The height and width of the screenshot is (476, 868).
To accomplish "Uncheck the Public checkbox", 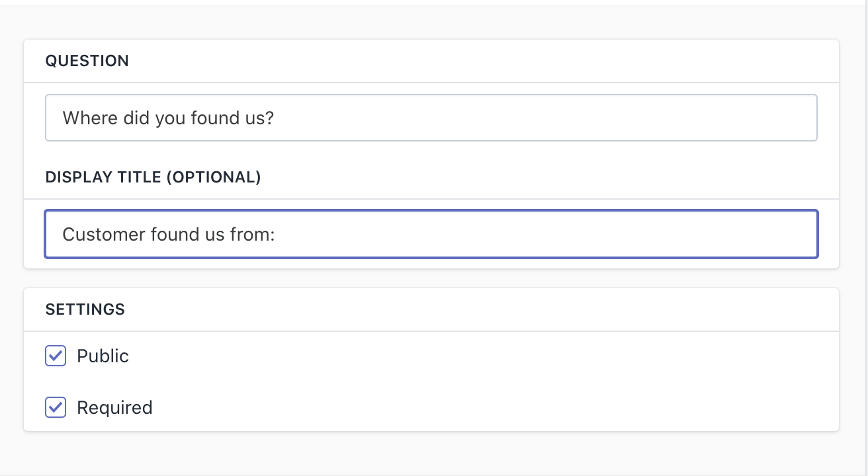I will click(56, 356).
